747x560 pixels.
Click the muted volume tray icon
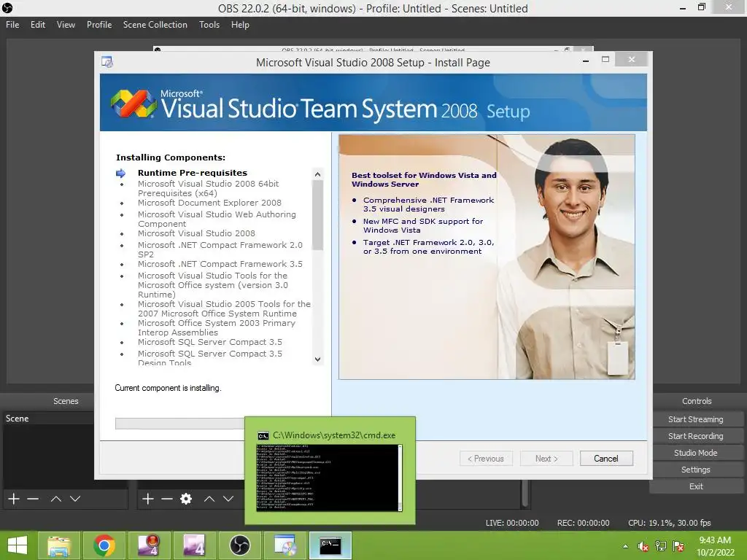pyautogui.click(x=643, y=546)
